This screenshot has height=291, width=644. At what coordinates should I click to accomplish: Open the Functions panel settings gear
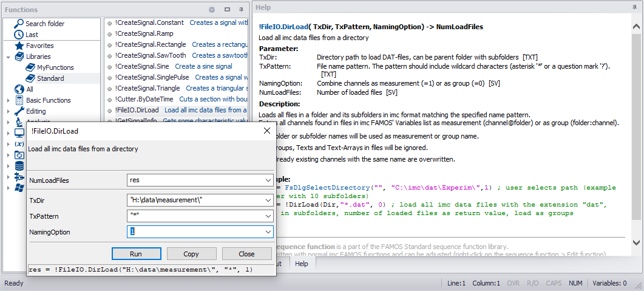212,10
